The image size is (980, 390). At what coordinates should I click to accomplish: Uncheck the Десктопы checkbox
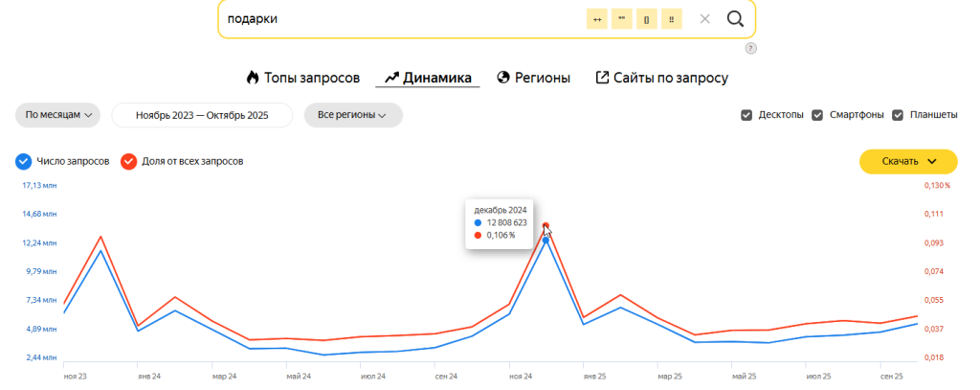(746, 115)
